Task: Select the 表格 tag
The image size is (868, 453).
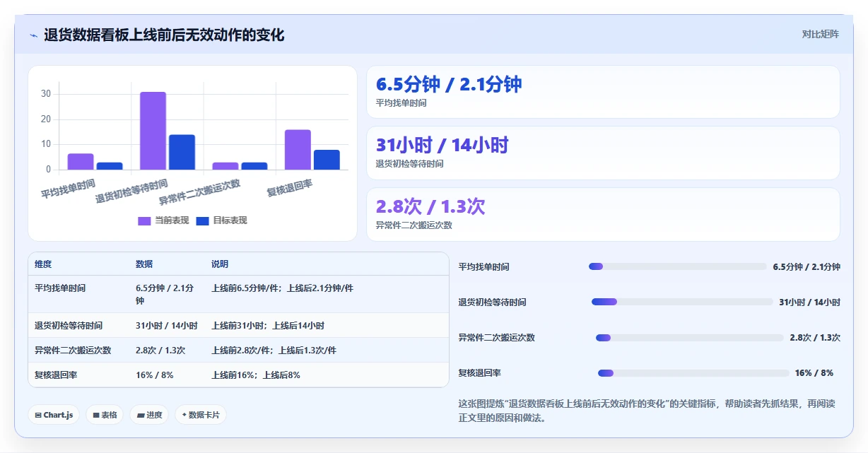Action: pyautogui.click(x=105, y=415)
